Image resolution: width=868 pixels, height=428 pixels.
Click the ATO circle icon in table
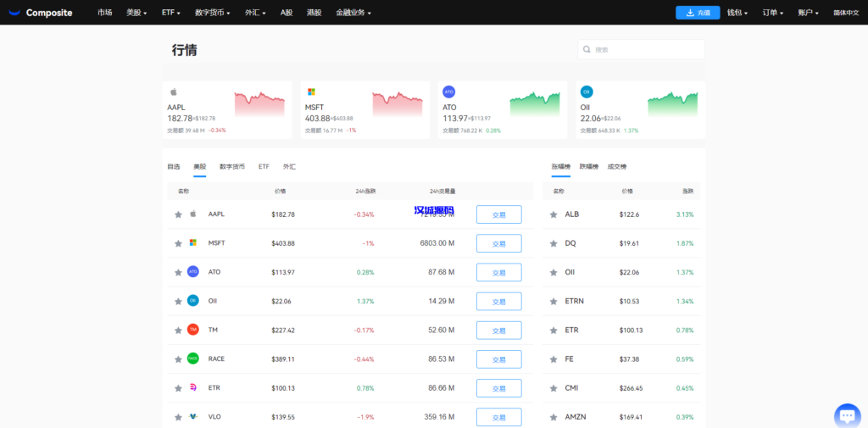pyautogui.click(x=193, y=271)
